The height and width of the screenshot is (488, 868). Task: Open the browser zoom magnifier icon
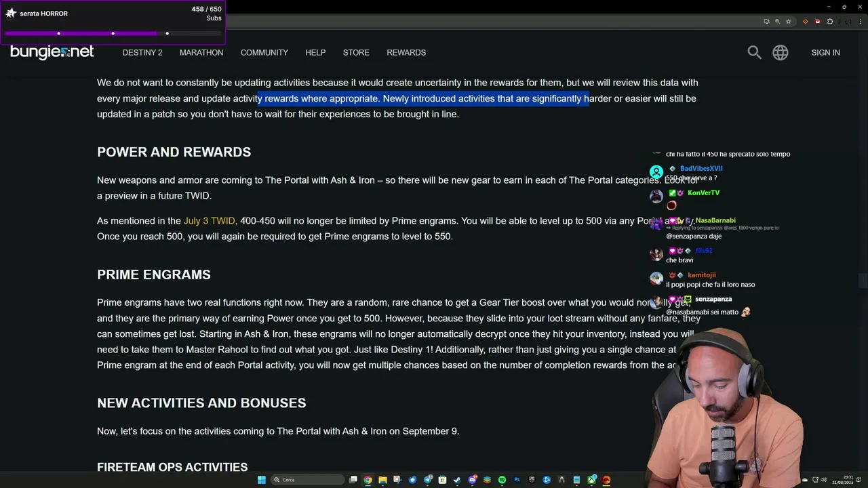[777, 22]
